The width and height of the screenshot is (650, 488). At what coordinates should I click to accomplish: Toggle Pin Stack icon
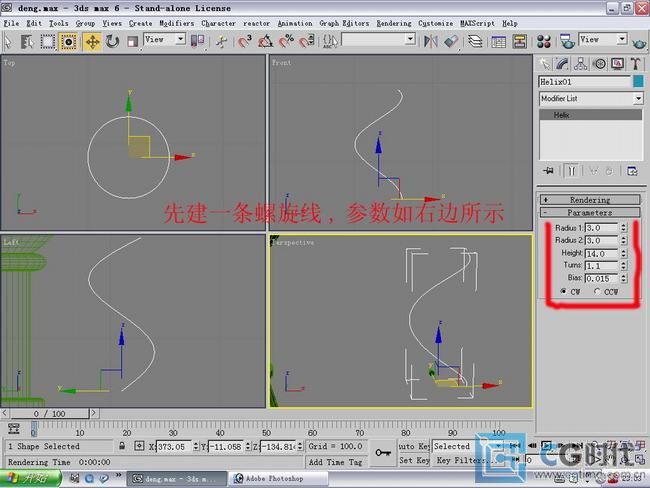point(548,171)
